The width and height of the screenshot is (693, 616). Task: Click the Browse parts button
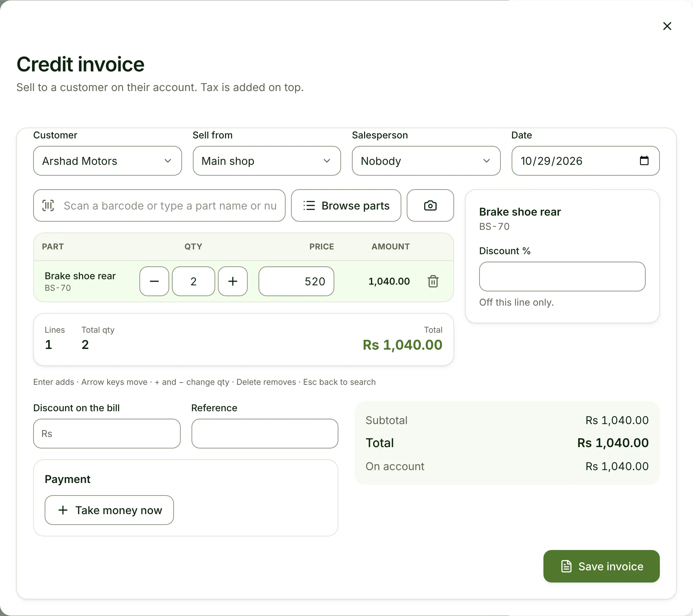coord(346,205)
